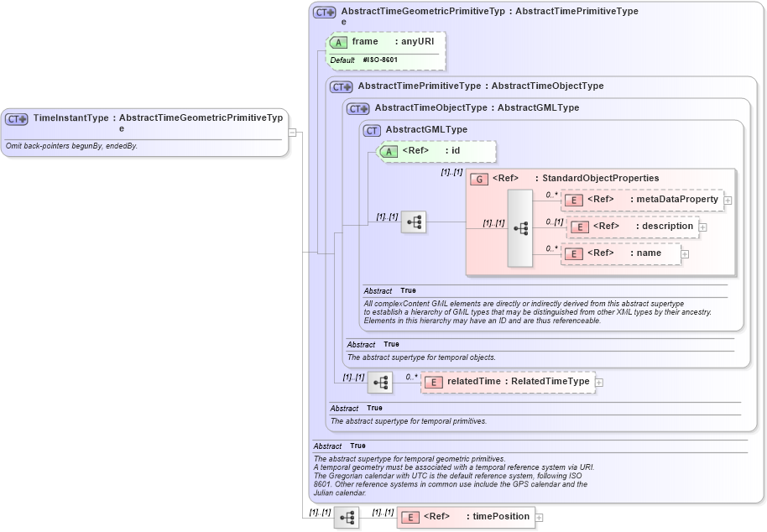The height and width of the screenshot is (532, 767).
Task: Click the metaDataProperty element icon
Action: tap(574, 201)
